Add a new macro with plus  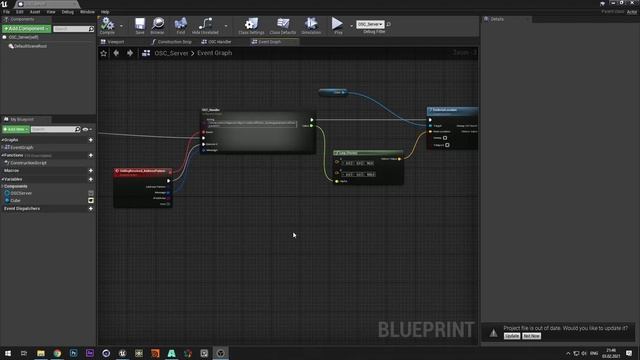pos(91,171)
